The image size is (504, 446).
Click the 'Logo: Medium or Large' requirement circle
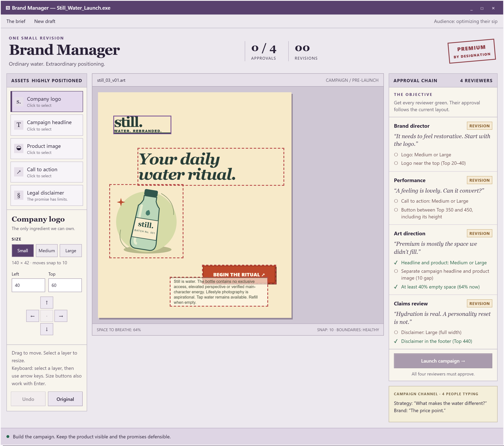(x=396, y=155)
